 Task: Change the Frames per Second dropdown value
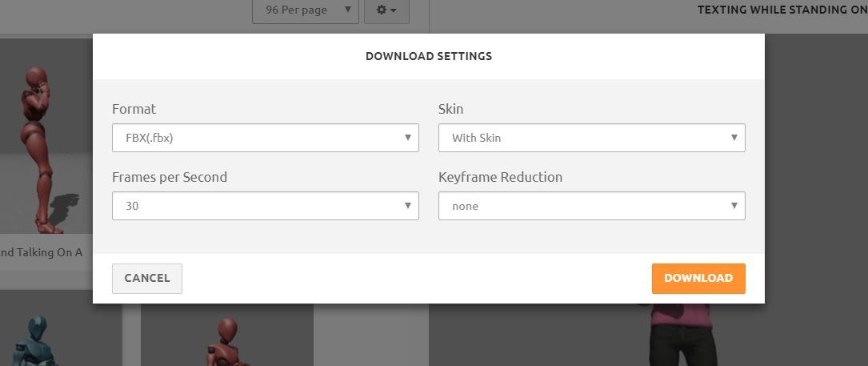coord(265,206)
